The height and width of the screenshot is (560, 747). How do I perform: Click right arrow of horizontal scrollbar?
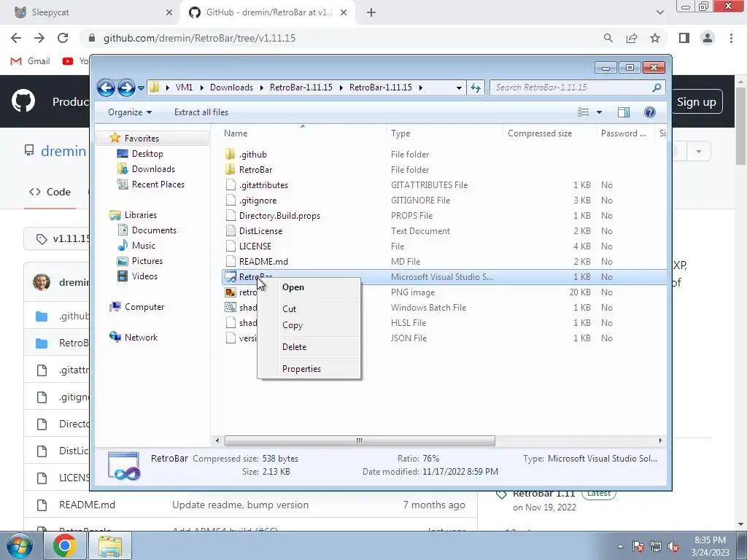click(x=660, y=440)
